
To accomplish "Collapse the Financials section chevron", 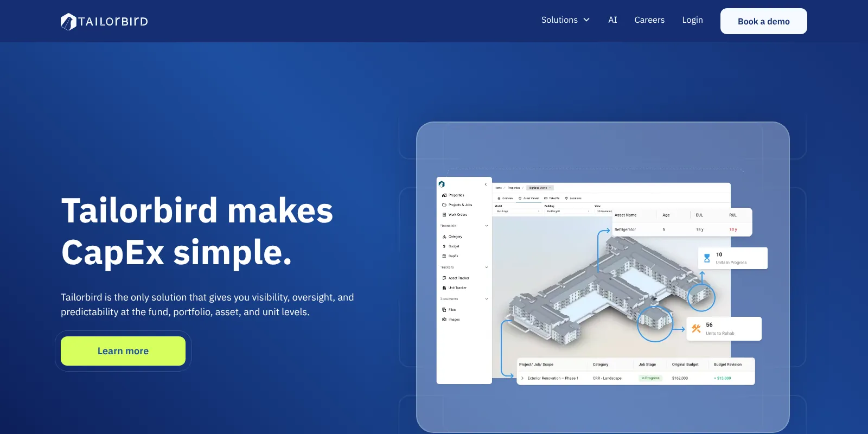I will point(486,226).
